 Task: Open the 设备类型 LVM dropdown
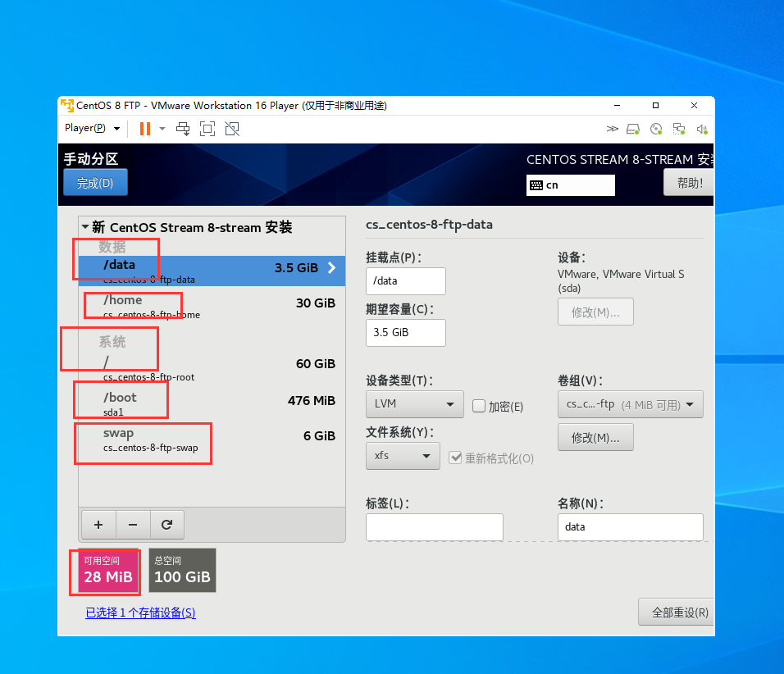point(415,404)
